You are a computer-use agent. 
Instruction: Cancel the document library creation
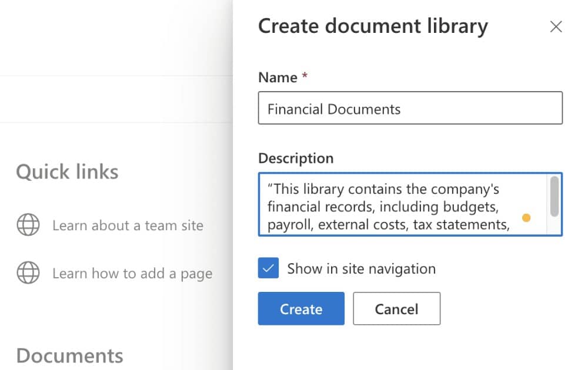pyautogui.click(x=396, y=309)
